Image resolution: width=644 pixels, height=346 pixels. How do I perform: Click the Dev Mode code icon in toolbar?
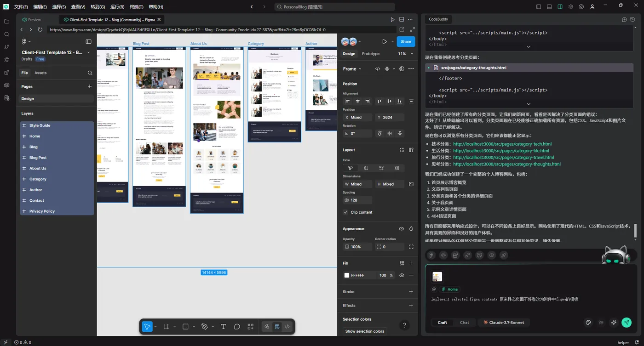pyautogui.click(x=287, y=327)
